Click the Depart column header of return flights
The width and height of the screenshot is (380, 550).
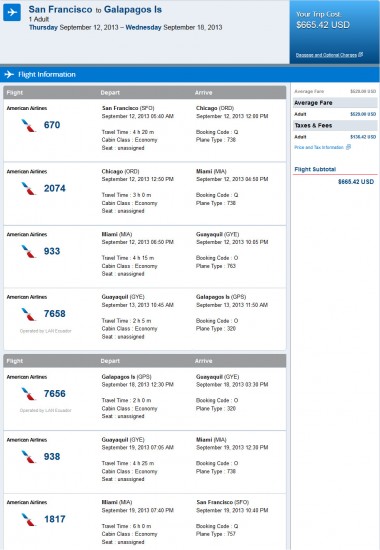[110, 361]
